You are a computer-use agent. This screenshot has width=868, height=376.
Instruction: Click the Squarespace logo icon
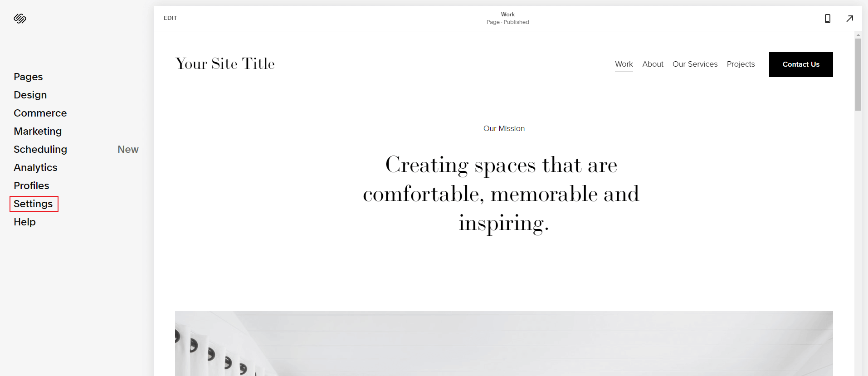point(20,18)
